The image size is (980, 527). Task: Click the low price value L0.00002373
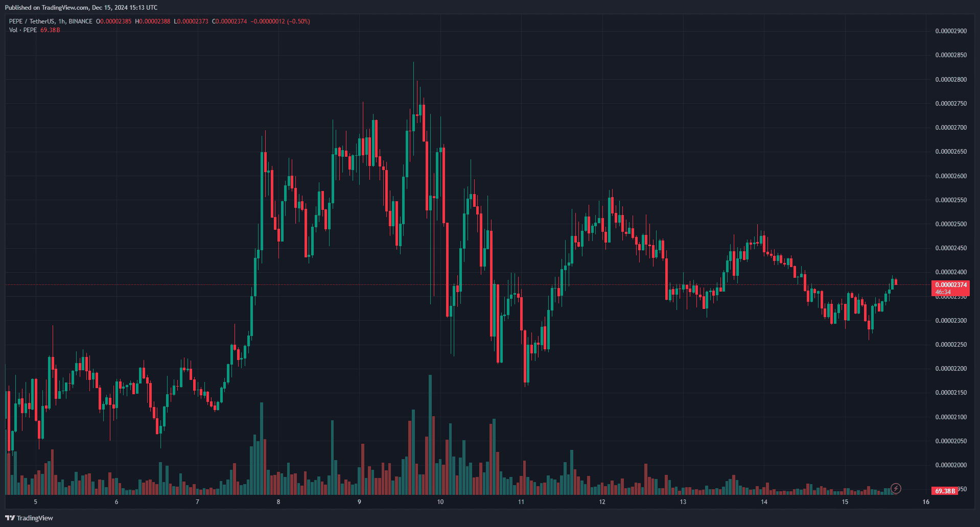[191, 21]
